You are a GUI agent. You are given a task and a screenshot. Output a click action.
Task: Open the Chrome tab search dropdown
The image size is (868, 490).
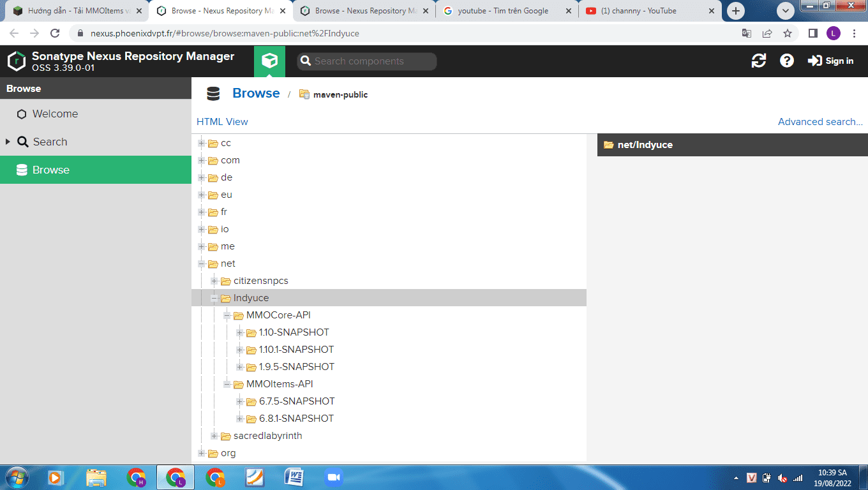786,11
